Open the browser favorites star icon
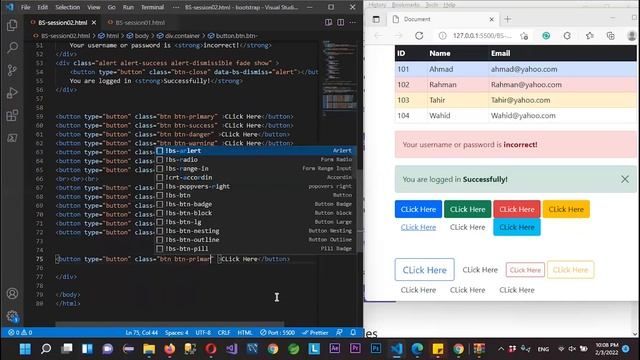This screenshot has height=360, width=640. 589,36
